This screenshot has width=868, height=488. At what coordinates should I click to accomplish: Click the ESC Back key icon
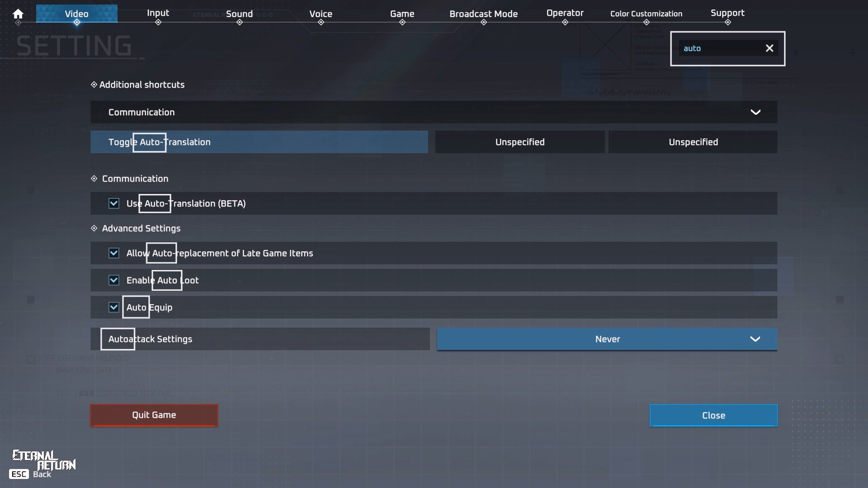pyautogui.click(x=19, y=474)
